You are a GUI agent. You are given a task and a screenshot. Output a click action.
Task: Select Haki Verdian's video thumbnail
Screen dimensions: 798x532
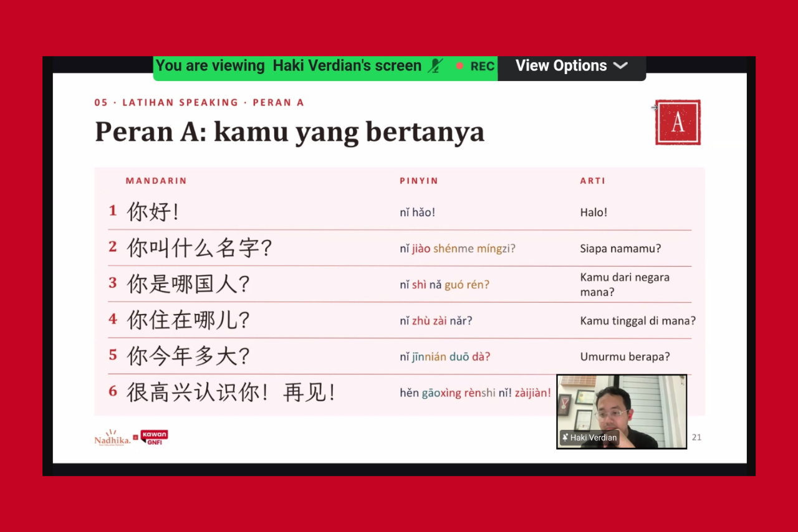coord(622,411)
